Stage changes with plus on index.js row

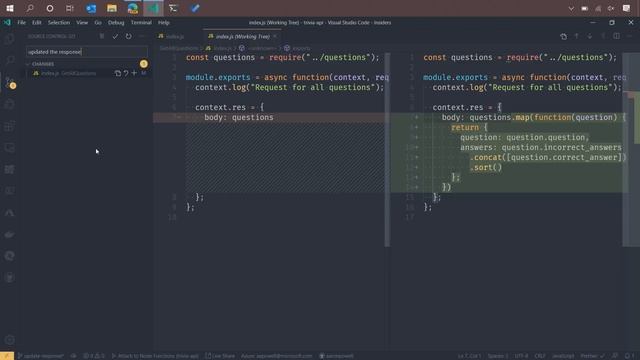(134, 73)
